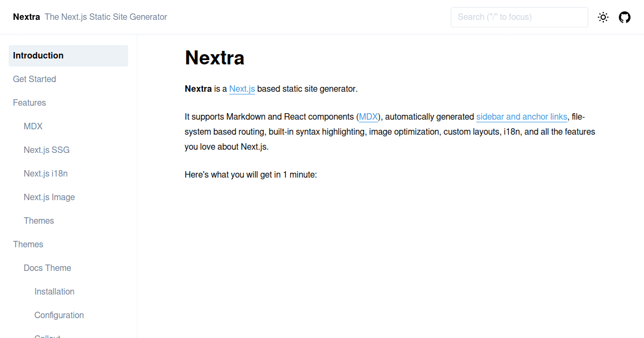
Task: Open the sidebar and anchor links hyperlink
Action: coord(522,117)
